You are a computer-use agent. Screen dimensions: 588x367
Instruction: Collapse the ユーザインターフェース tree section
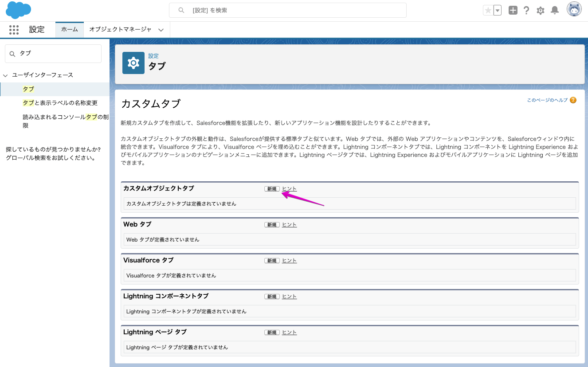click(x=6, y=75)
